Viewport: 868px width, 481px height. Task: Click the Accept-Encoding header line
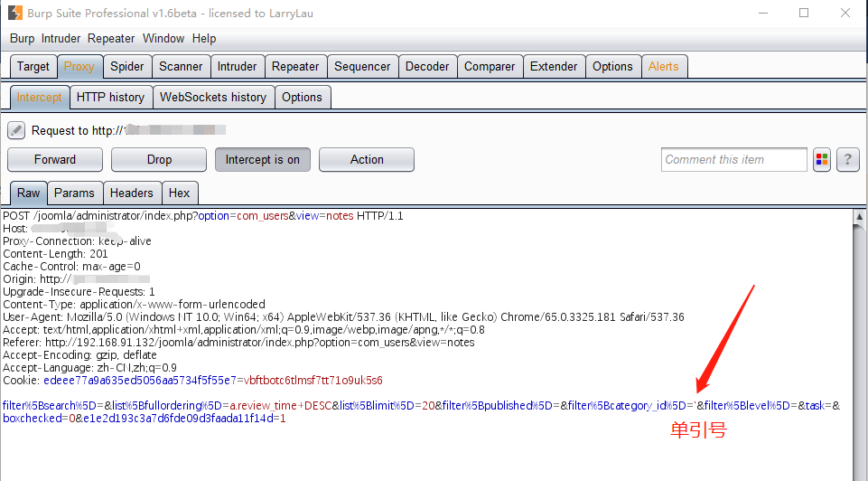[x=79, y=355]
